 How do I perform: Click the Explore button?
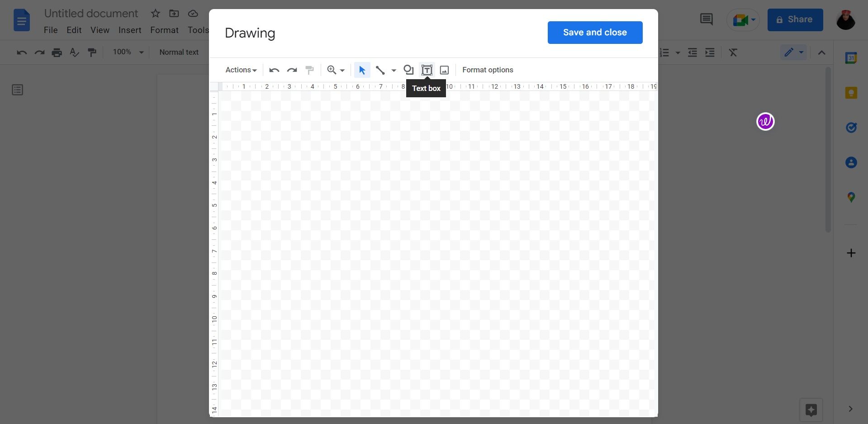tap(811, 410)
